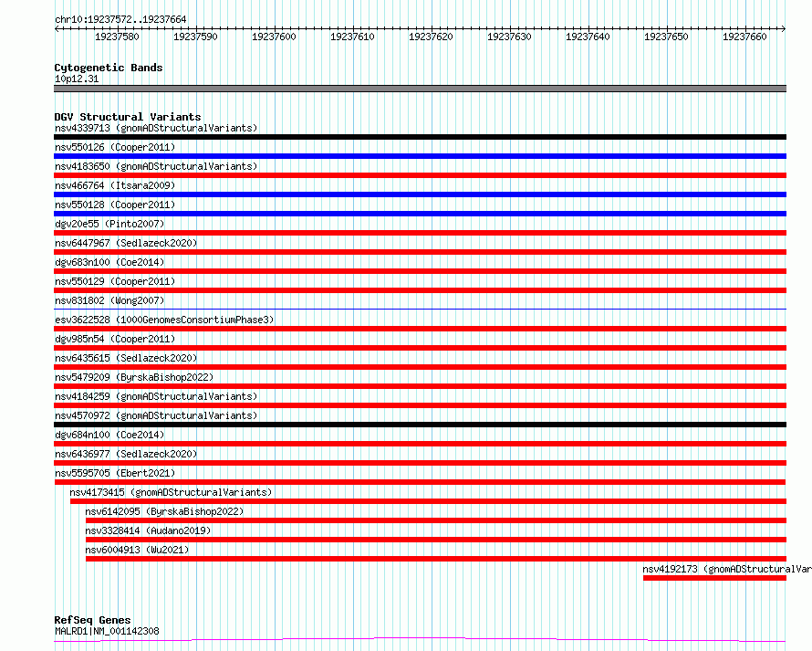Screen dimensions: 812x651
Task: Select the nsv466764 (Itsara2009) label
Action: 115,185
